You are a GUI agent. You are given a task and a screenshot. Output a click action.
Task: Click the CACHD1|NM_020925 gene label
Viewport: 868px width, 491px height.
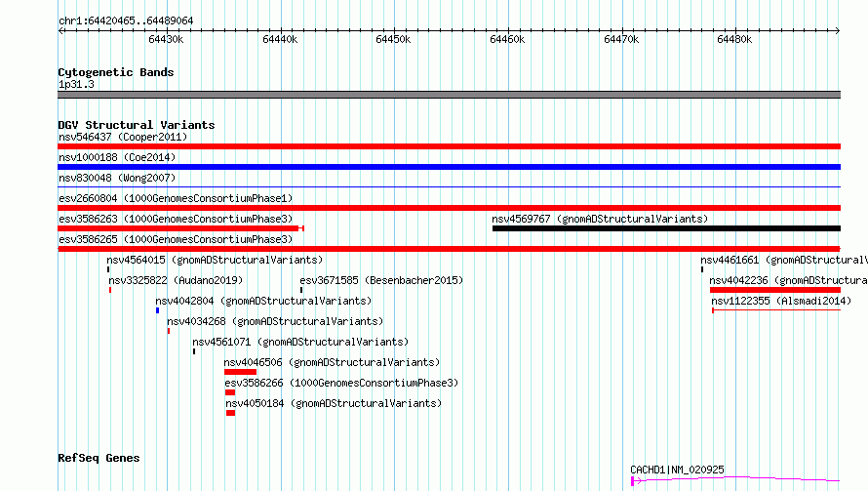[x=677, y=470]
